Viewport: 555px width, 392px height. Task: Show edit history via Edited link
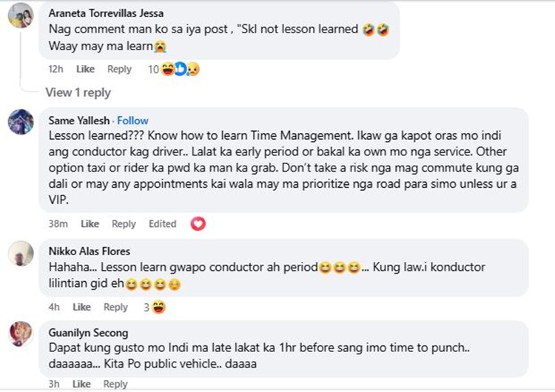(162, 223)
